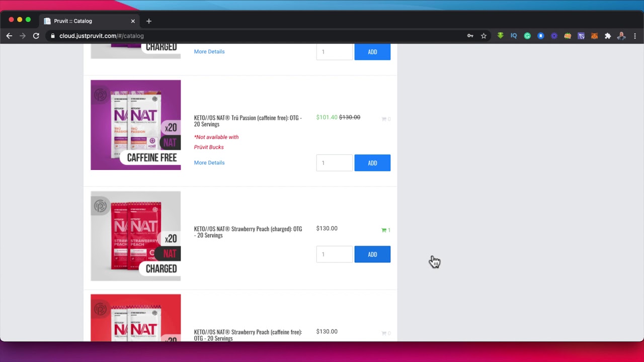This screenshot has height=362, width=644.
Task: Click the site lock icon in the address bar
Action: [x=53, y=36]
